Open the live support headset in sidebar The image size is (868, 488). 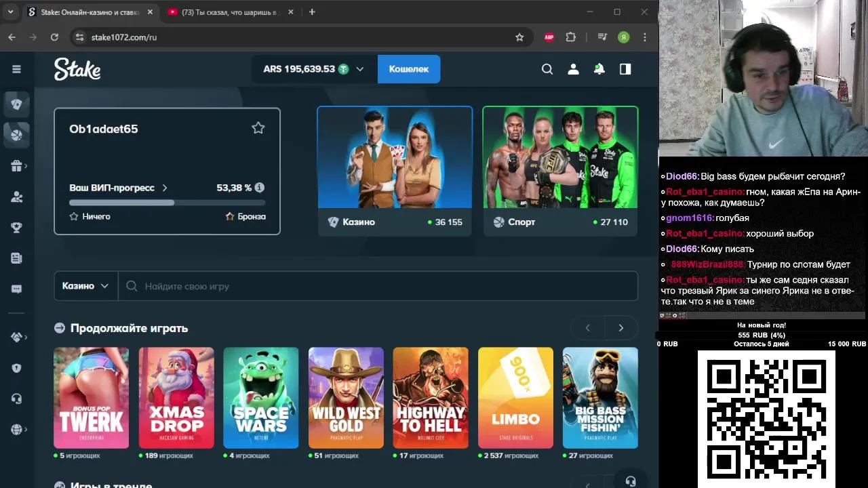16,399
